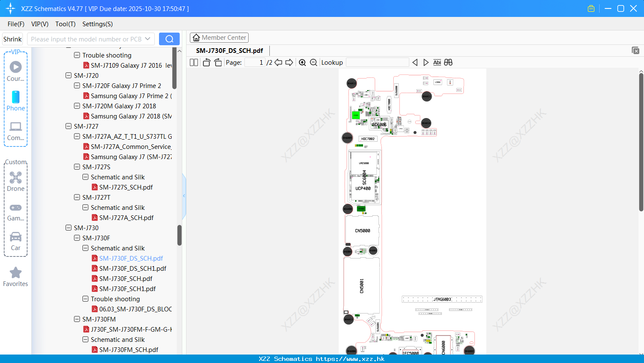This screenshot has width=644, height=363.
Task: Click the yellow toolbox icon in title bar
Action: pos(591,8)
